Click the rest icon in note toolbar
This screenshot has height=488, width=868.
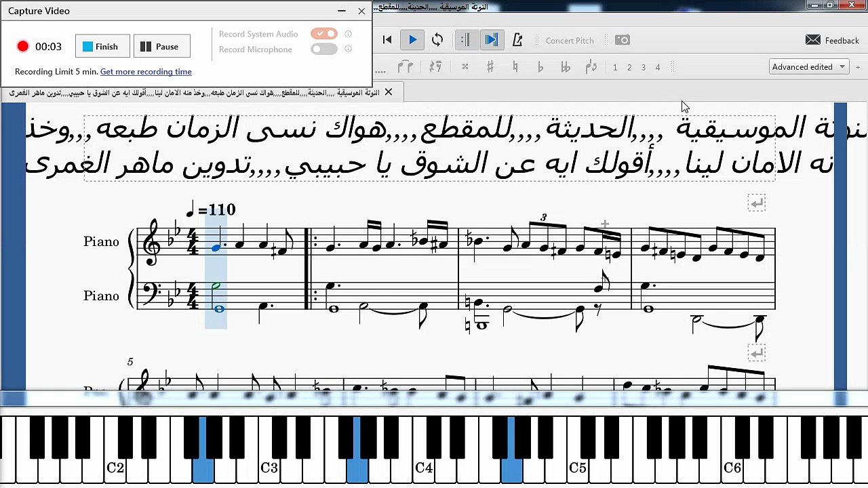[435, 67]
